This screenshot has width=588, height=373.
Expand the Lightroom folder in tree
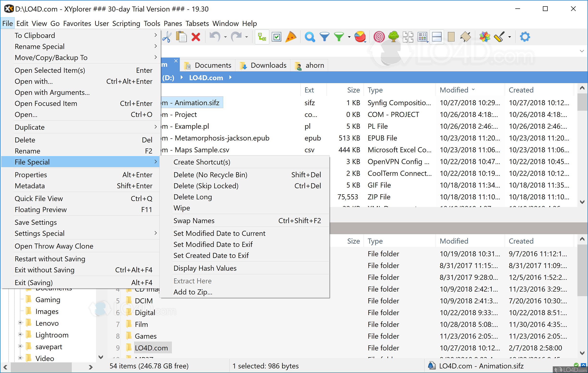coord(21,335)
